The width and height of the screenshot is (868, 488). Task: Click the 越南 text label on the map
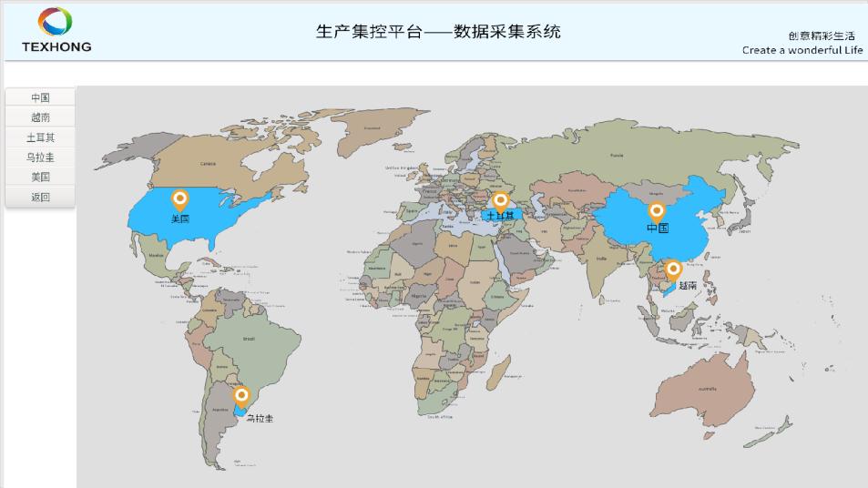click(x=688, y=285)
